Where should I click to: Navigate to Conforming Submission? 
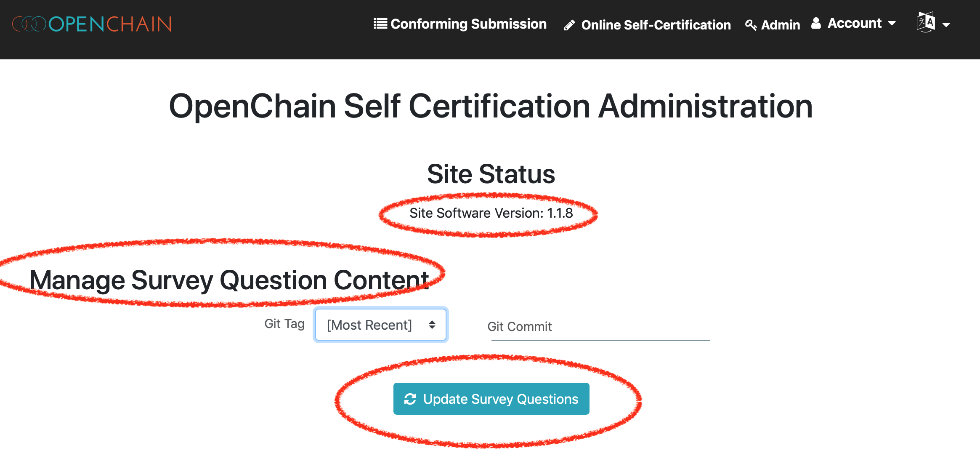click(468, 24)
